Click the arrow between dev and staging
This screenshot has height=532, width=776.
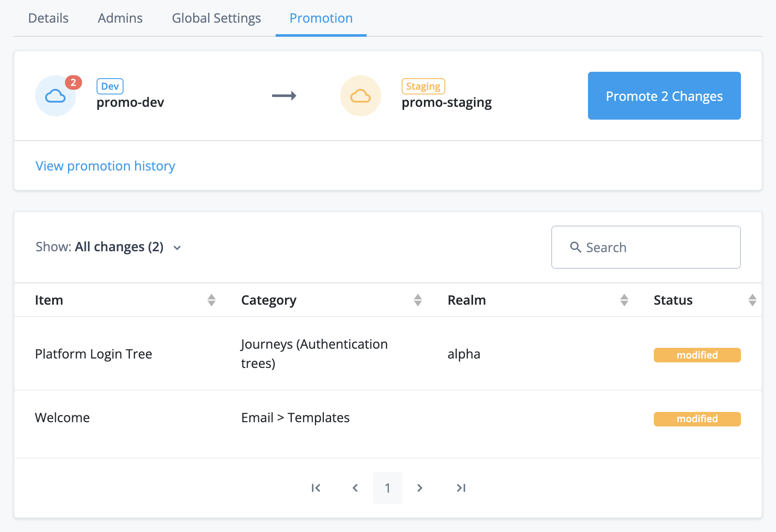click(285, 96)
